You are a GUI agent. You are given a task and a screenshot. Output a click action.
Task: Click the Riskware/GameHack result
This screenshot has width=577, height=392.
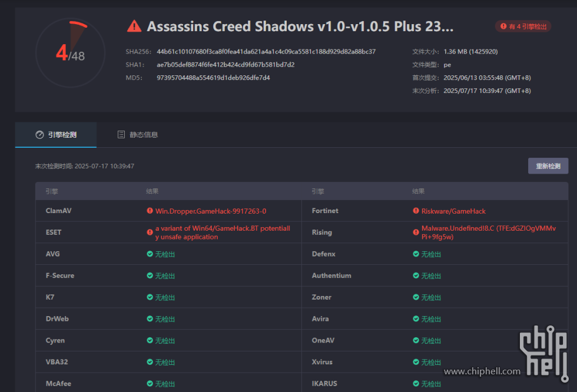click(453, 211)
